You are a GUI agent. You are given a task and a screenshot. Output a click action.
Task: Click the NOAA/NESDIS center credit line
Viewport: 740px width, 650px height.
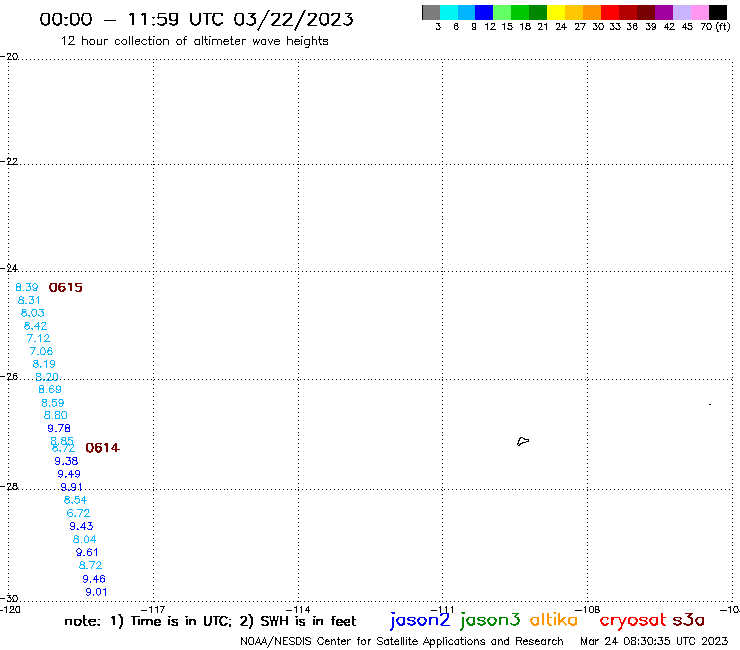coord(402,641)
